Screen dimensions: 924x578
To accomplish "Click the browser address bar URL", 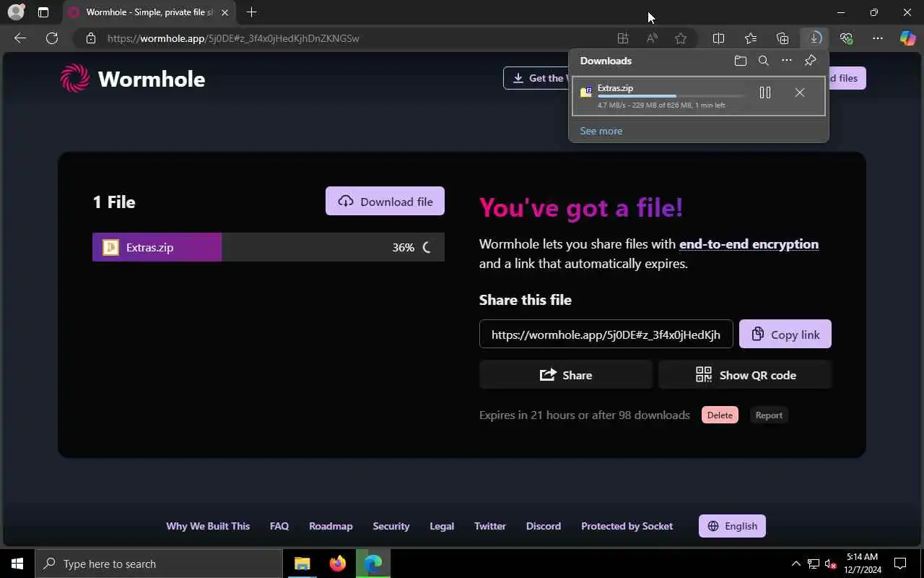I will click(233, 38).
